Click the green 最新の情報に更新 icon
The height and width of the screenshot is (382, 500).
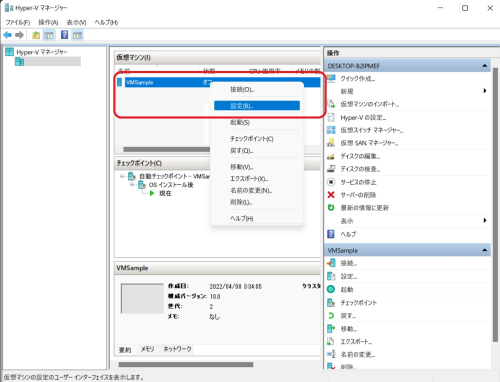[x=331, y=208]
